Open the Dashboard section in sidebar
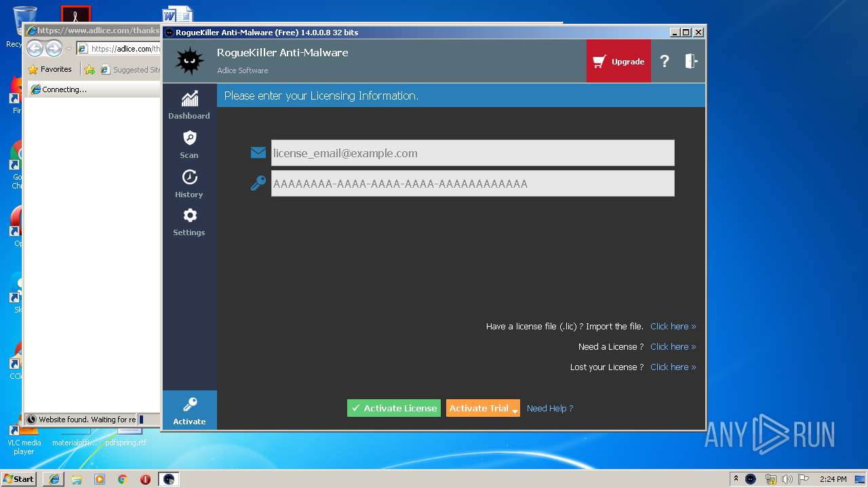This screenshot has height=488, width=868. coord(189,104)
